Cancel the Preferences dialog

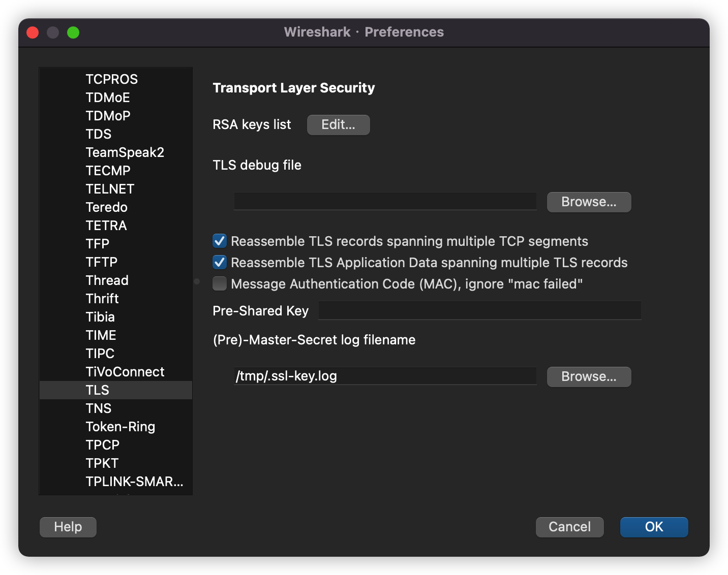coord(569,527)
